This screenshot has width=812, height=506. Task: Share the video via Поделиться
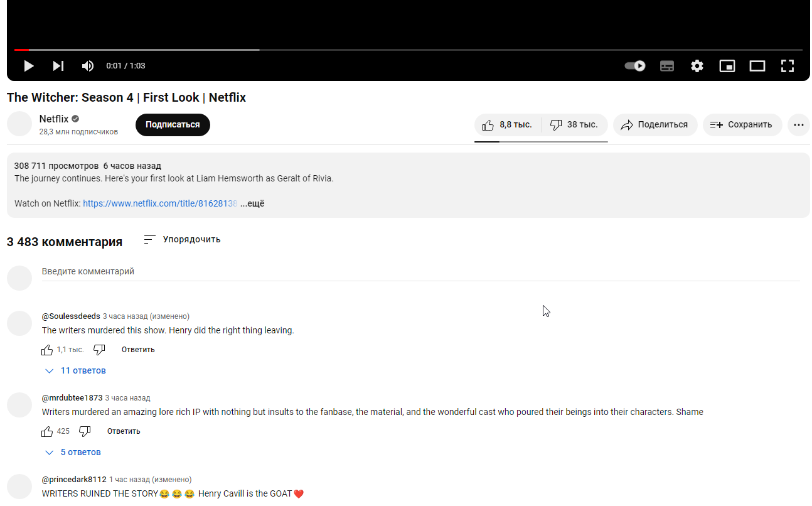coord(655,125)
